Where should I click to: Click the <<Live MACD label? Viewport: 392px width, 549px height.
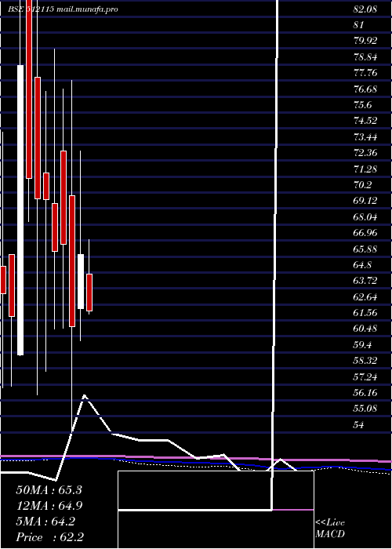tap(330, 529)
